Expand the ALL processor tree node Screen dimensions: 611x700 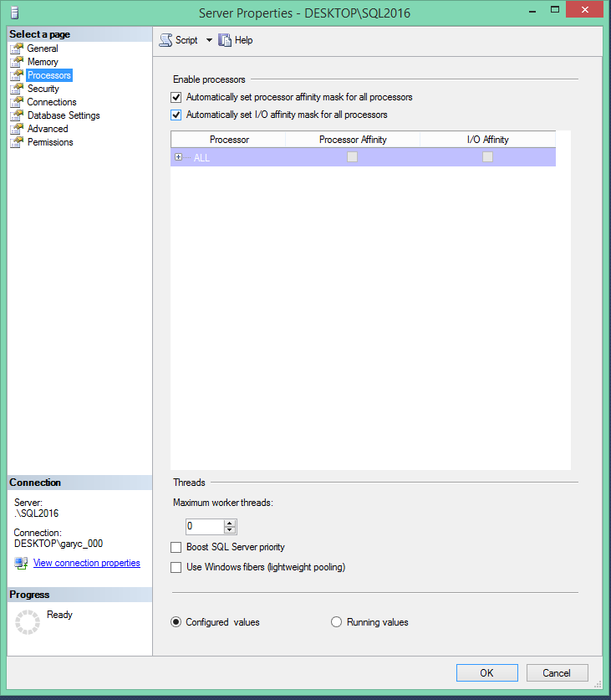click(x=178, y=156)
